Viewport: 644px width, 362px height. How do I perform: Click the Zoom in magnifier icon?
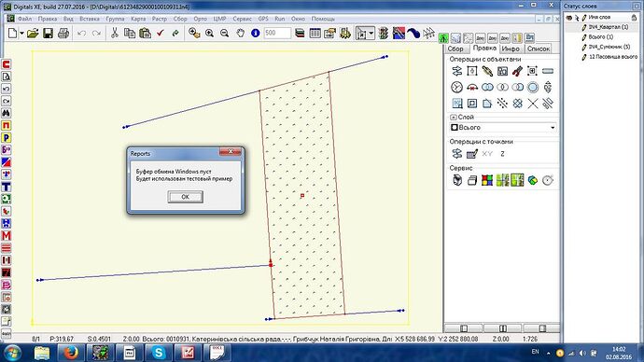click(209, 34)
